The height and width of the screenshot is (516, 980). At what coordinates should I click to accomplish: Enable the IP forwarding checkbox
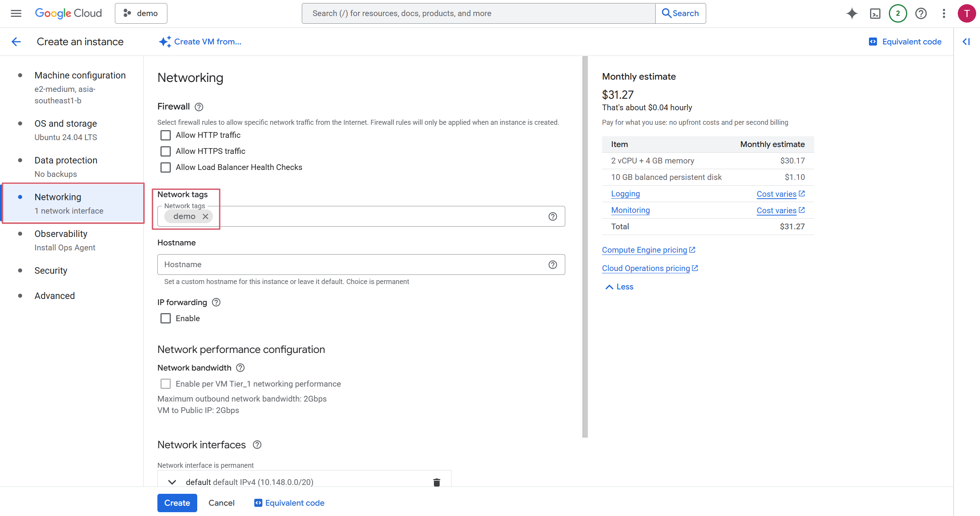pos(165,318)
